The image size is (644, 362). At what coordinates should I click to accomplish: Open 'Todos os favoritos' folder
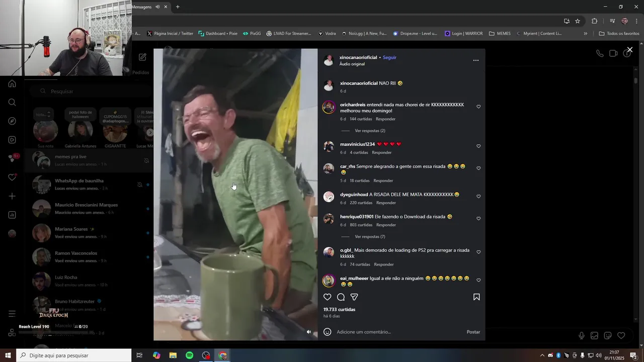pos(619,34)
